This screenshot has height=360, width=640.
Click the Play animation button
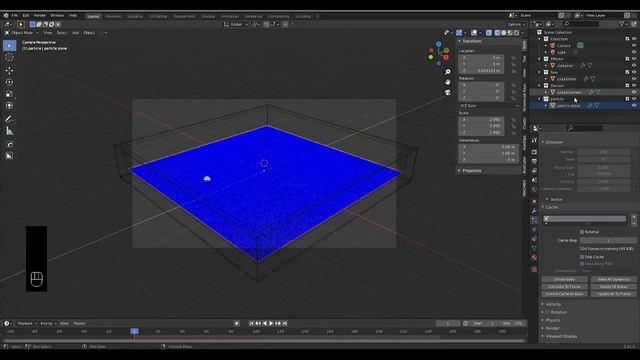(x=271, y=323)
